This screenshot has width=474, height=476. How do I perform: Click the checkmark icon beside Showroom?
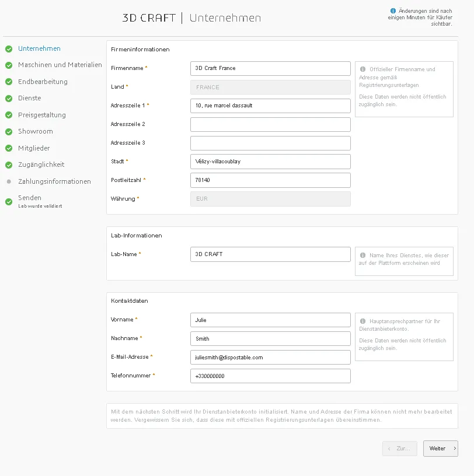click(9, 132)
